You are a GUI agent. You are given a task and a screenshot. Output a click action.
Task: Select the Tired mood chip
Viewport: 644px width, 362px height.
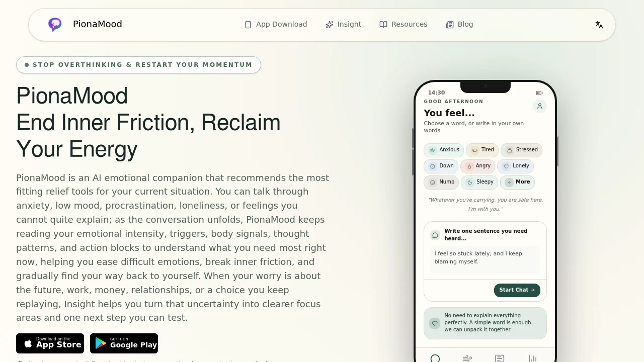click(x=482, y=150)
